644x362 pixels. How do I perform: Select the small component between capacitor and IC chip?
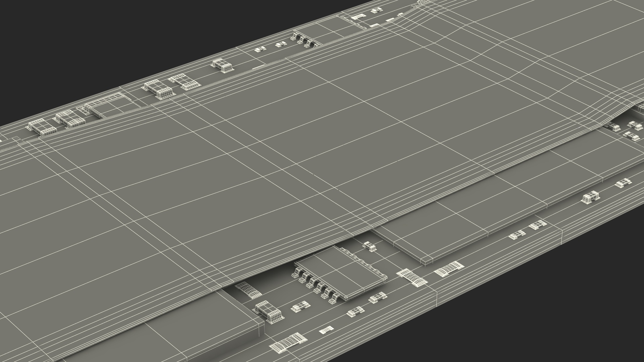300,306
